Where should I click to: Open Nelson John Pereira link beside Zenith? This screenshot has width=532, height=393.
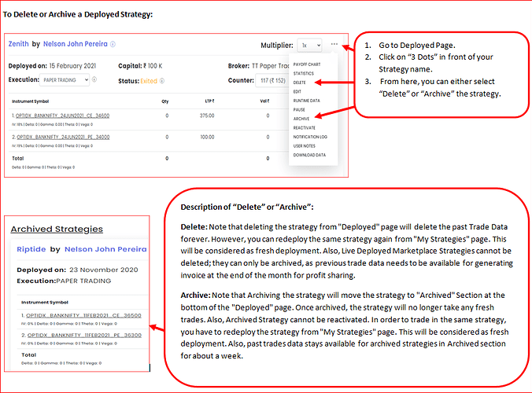76,44
